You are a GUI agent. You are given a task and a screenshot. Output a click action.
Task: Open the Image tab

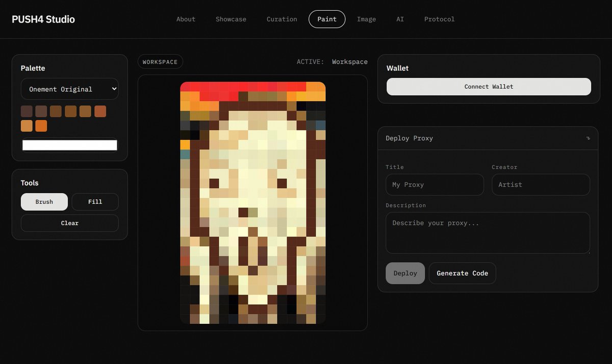coord(366,19)
